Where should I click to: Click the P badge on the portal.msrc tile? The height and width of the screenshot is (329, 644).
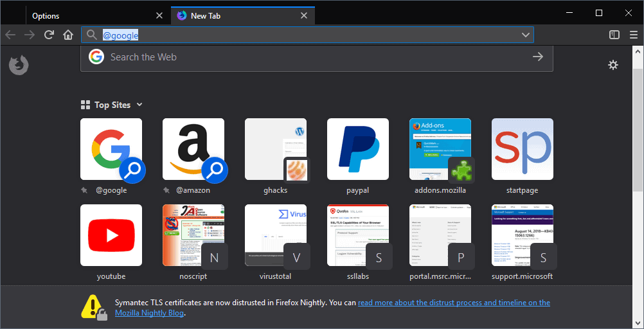pyautogui.click(x=461, y=257)
